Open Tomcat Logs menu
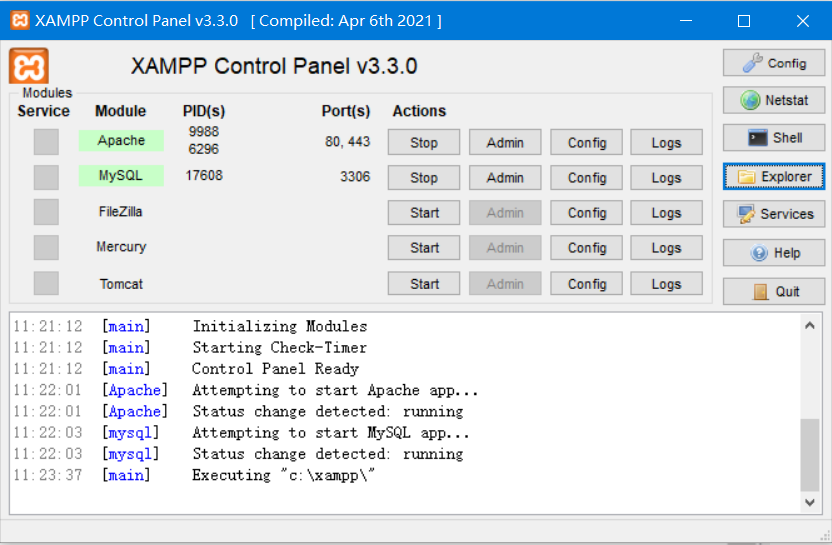The image size is (832, 545). point(666,283)
